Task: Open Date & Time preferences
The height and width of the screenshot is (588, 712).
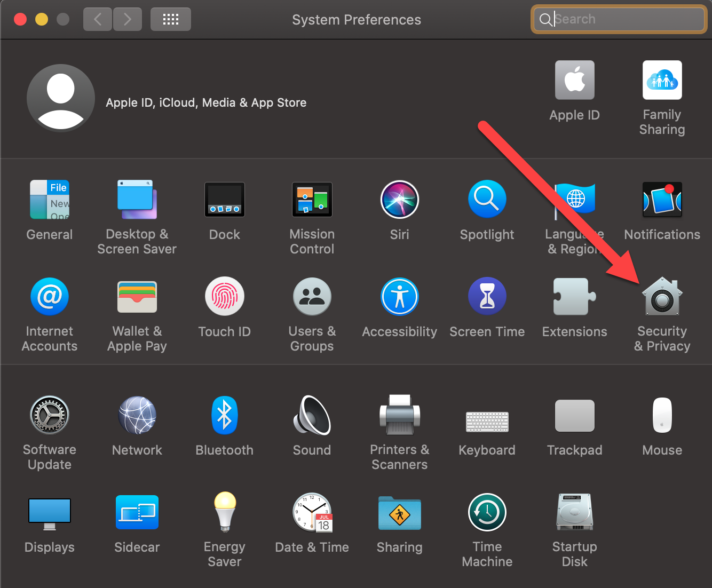Action: (x=312, y=512)
